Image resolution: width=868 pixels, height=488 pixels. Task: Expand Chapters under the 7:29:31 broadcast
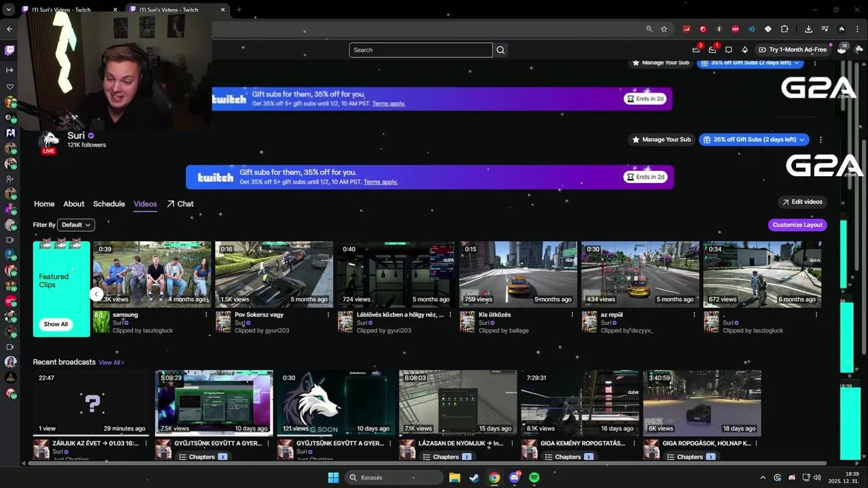pyautogui.click(x=568, y=457)
